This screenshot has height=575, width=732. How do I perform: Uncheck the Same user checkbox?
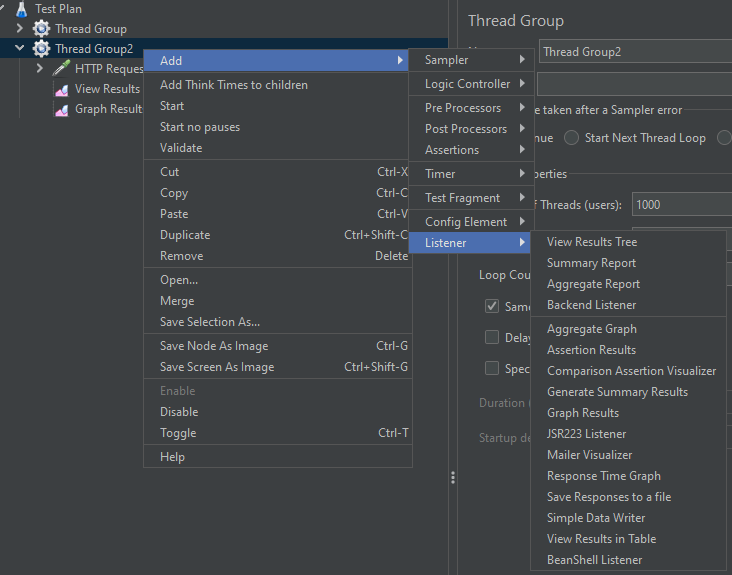point(492,306)
